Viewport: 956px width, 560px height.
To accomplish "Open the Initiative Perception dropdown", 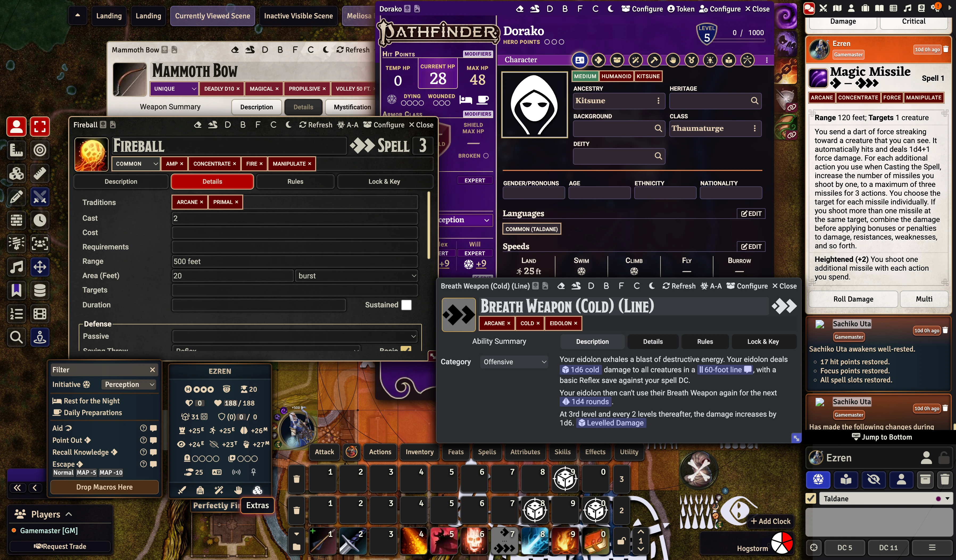I will click(x=129, y=385).
